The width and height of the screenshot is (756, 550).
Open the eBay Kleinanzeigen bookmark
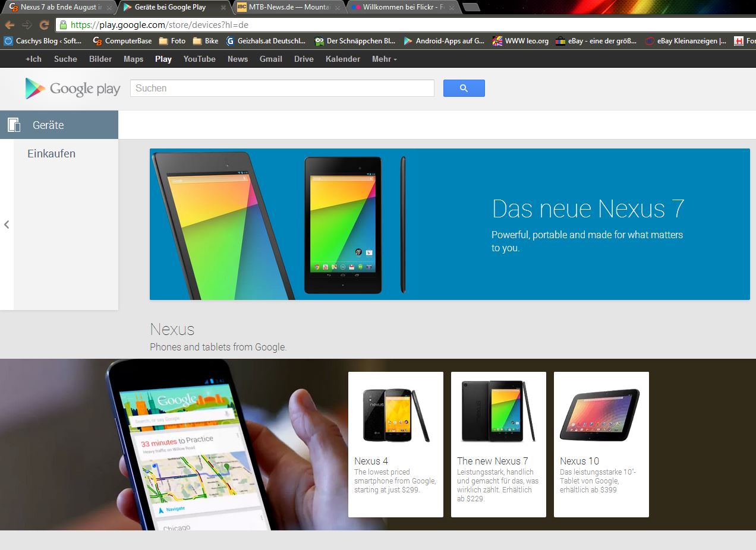coord(686,41)
